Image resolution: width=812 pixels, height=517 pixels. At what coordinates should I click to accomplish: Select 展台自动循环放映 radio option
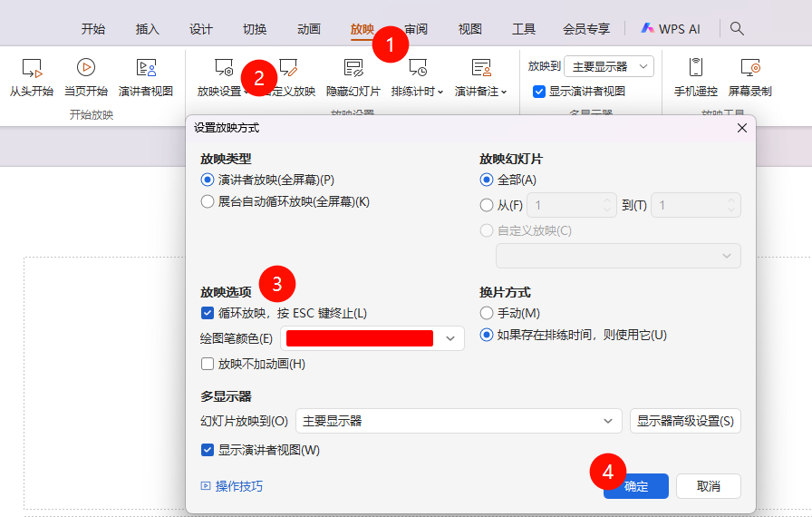[x=208, y=202]
